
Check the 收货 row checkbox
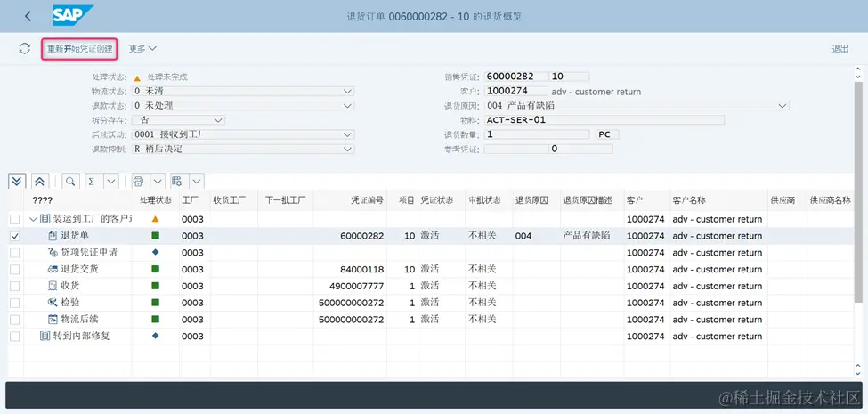pyautogui.click(x=15, y=286)
